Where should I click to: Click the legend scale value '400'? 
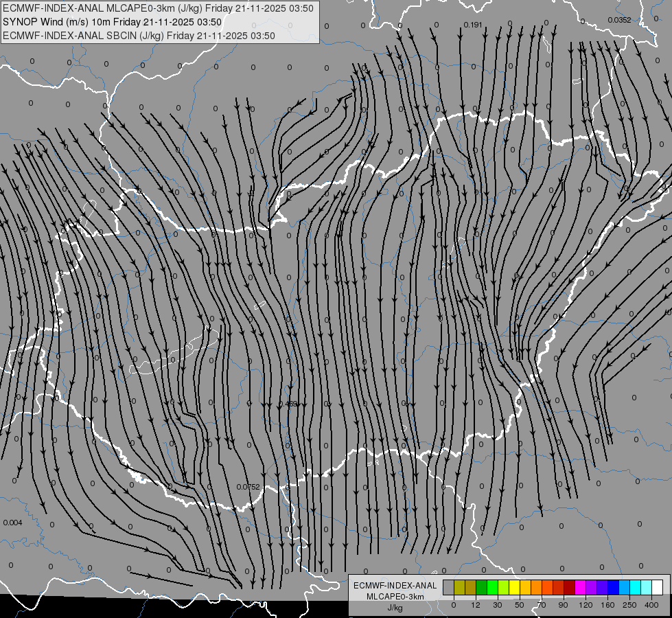[x=651, y=605]
